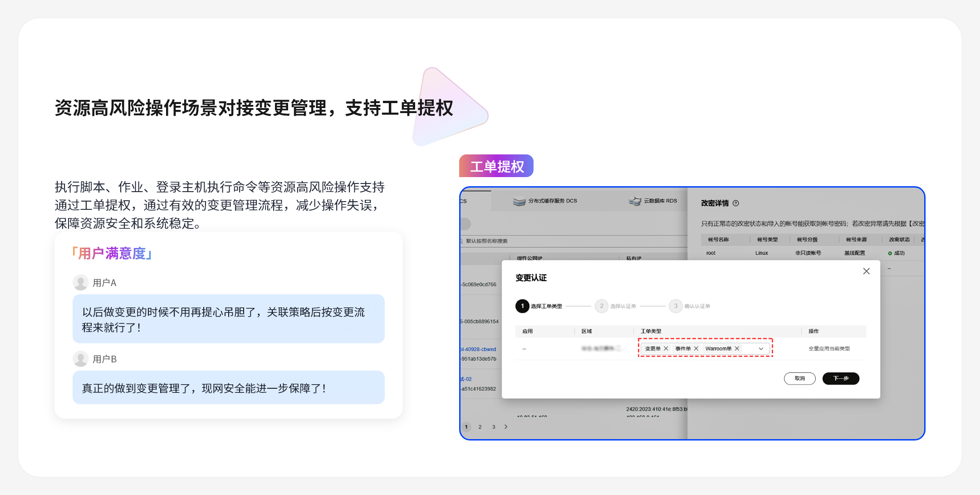Image resolution: width=980 pixels, height=495 pixels.
Task: Remove the 变更单 tag with its X
Action: (666, 348)
